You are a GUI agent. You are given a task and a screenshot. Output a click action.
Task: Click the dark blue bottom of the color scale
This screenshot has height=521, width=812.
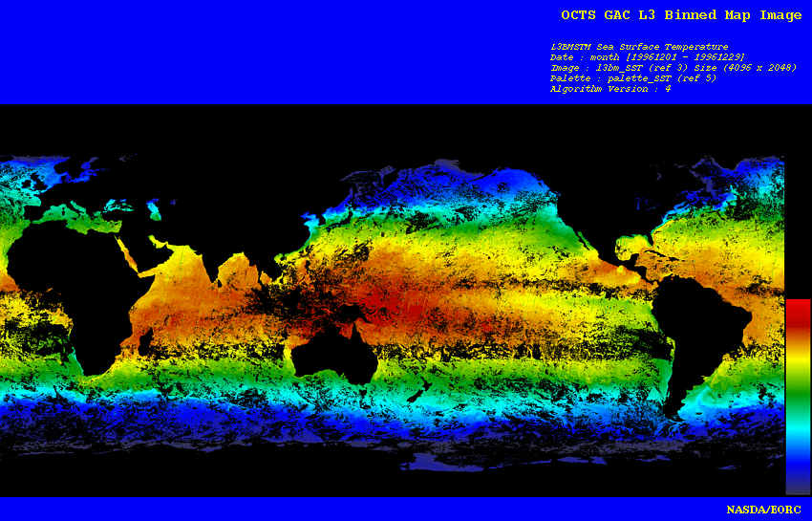[798, 483]
